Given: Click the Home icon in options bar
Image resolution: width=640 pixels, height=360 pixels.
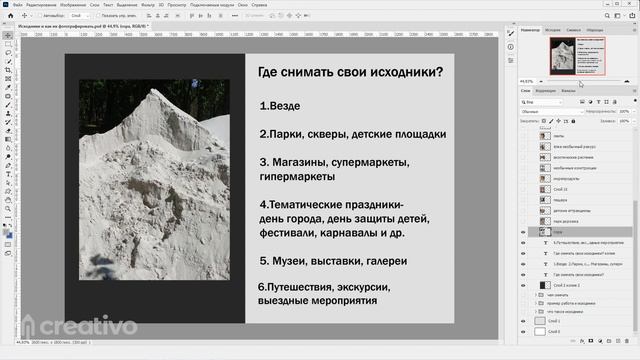Looking at the screenshot, I should pos(11,16).
